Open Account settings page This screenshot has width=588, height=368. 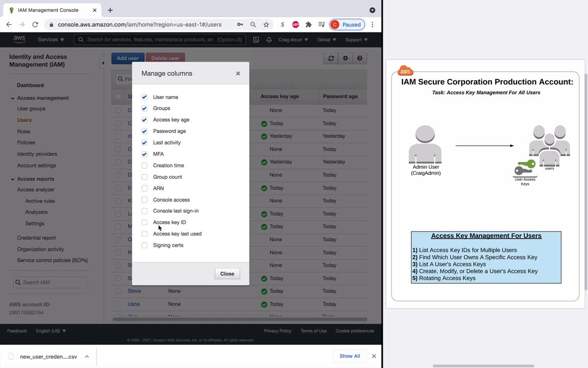click(36, 166)
